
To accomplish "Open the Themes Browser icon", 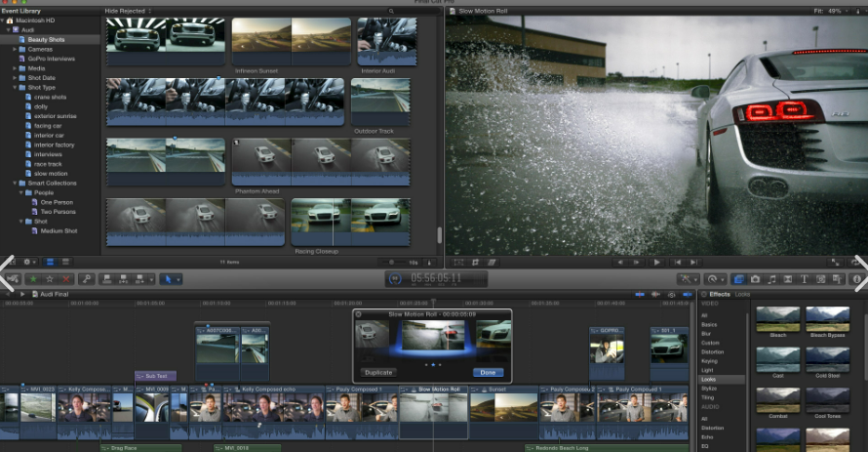I will click(837, 279).
